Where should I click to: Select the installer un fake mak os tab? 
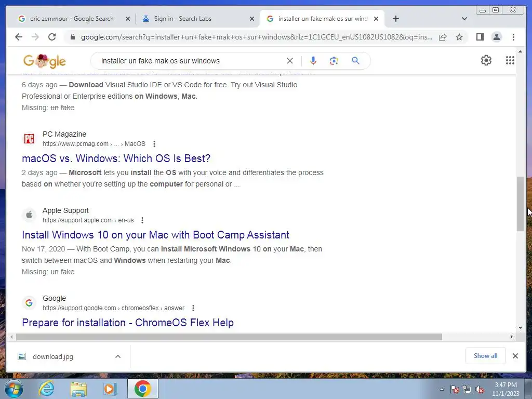point(322,19)
